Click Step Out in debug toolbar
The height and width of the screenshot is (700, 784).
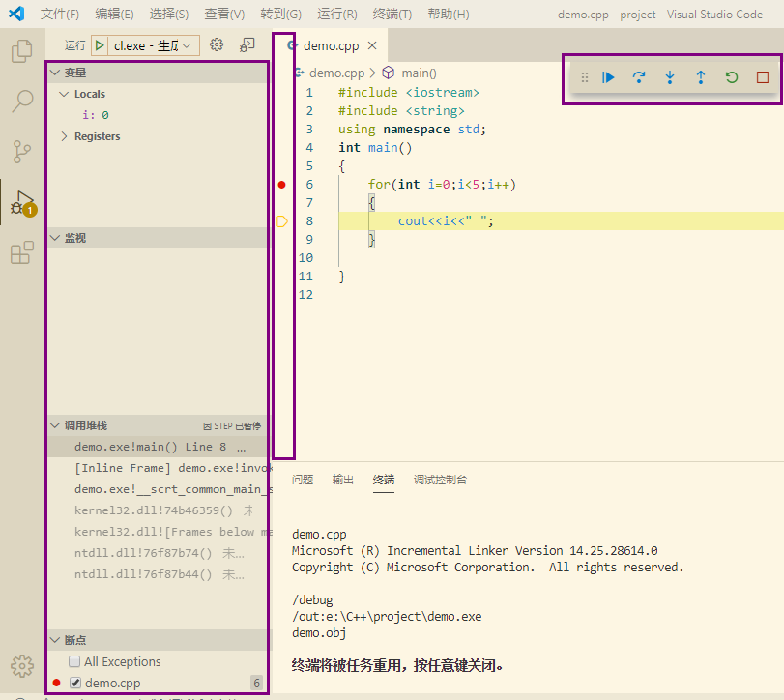coord(701,77)
